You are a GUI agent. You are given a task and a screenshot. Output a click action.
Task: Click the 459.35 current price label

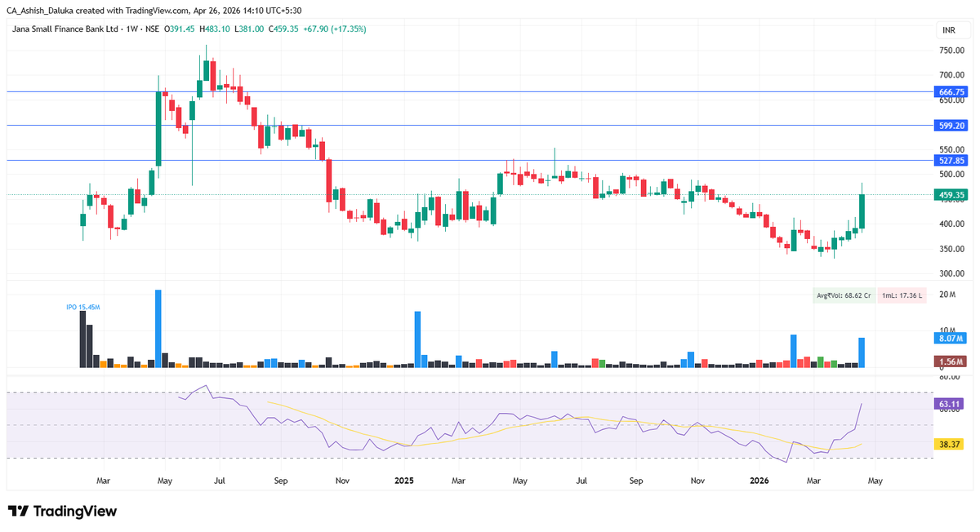coord(951,195)
